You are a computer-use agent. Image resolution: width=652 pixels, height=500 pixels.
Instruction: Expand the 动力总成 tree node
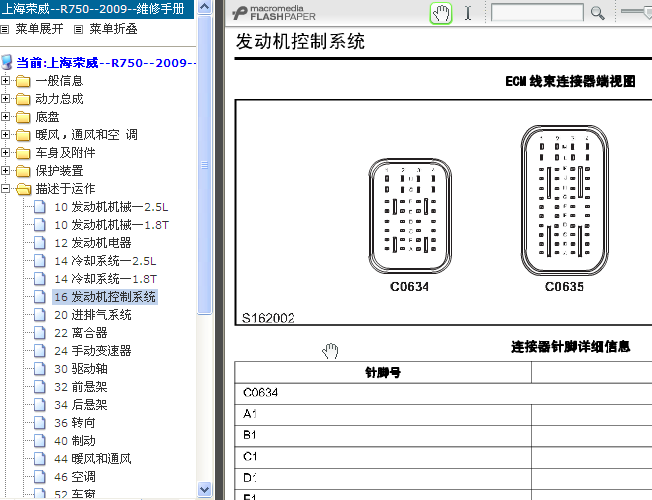5,99
